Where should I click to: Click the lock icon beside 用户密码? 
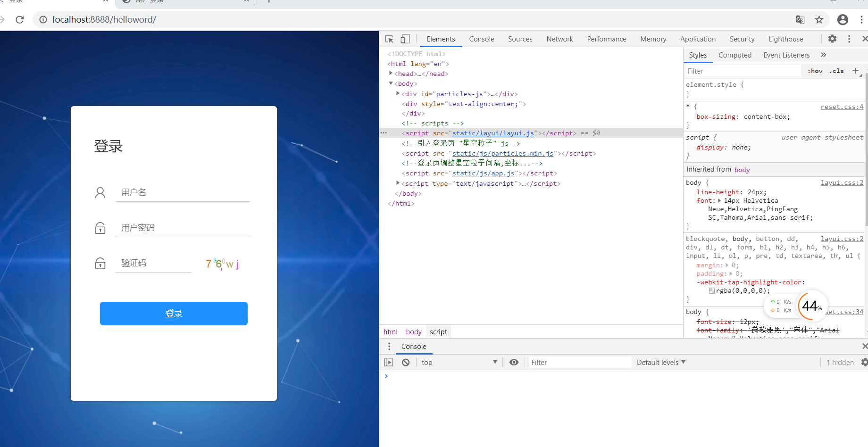[100, 228]
